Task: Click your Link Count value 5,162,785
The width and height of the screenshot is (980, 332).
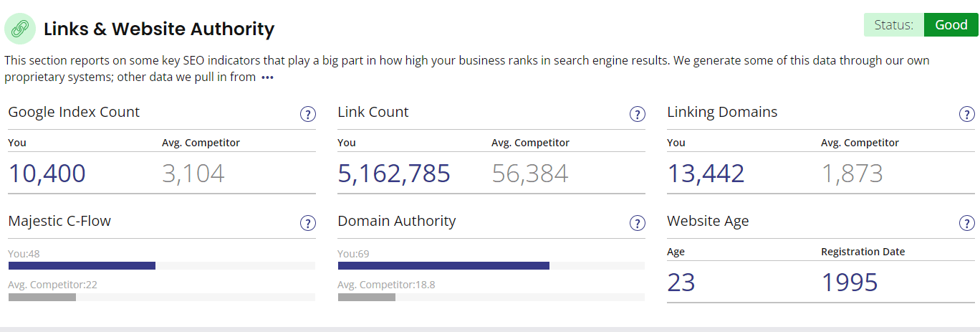Action: [394, 174]
